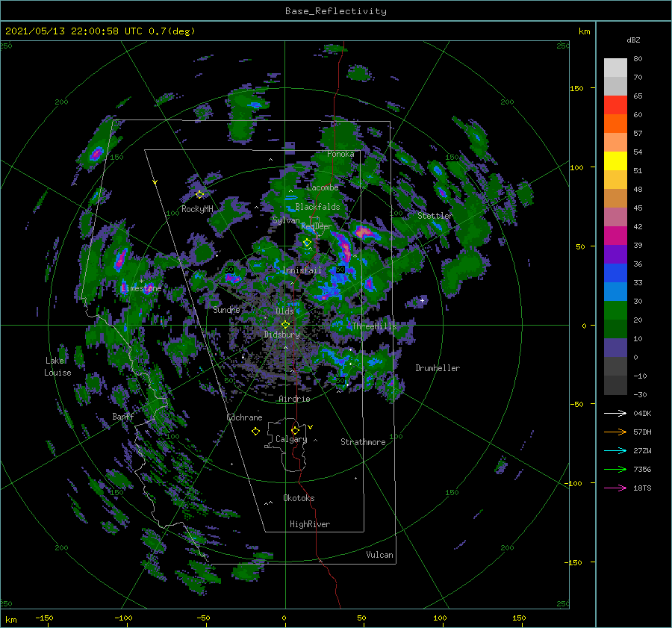672x628 pixels.
Task: Click the Sylvan label
Action: pos(286,220)
